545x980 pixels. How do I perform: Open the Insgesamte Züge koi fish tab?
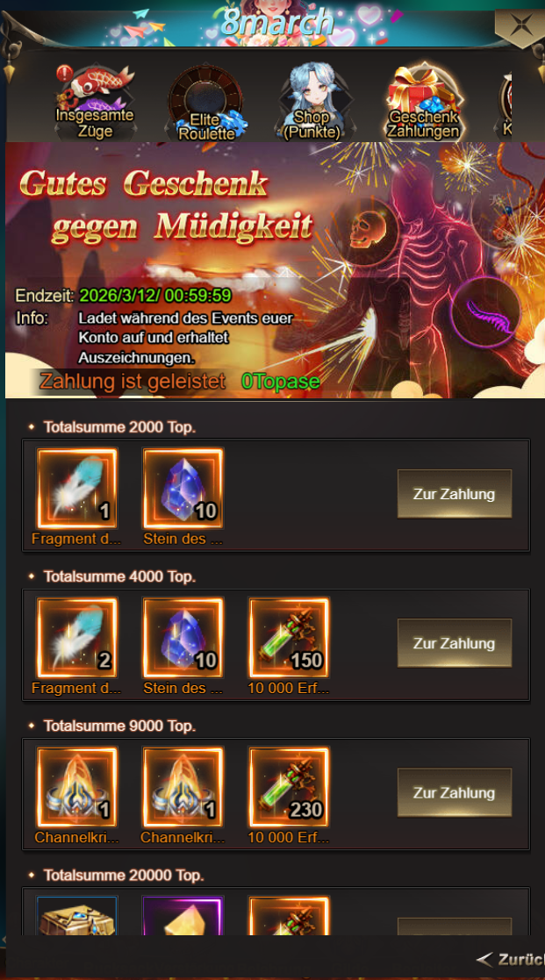95,101
